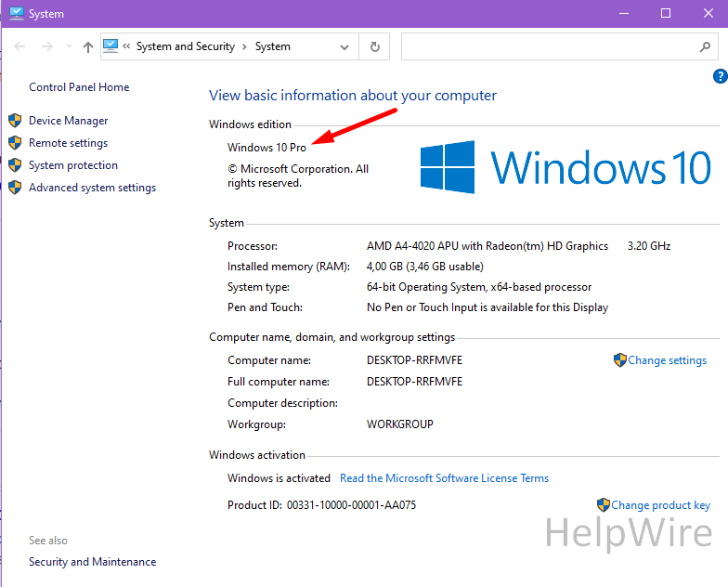Click the search magnifier icon

click(706, 46)
